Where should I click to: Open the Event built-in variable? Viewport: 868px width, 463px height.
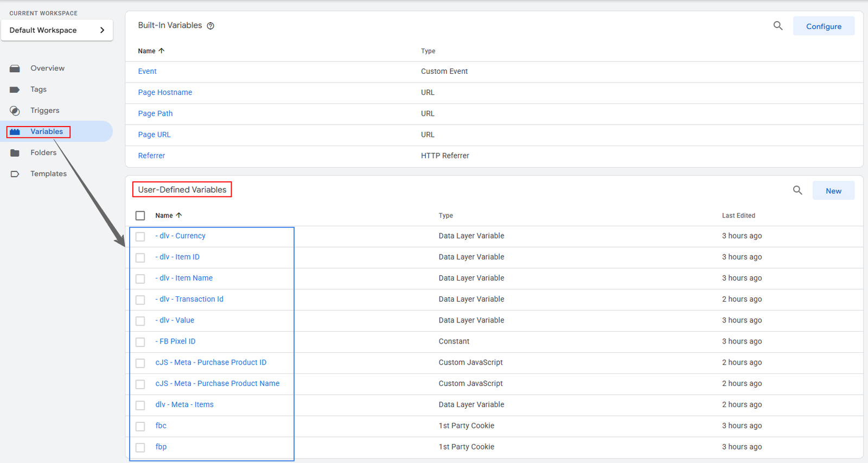pyautogui.click(x=147, y=72)
